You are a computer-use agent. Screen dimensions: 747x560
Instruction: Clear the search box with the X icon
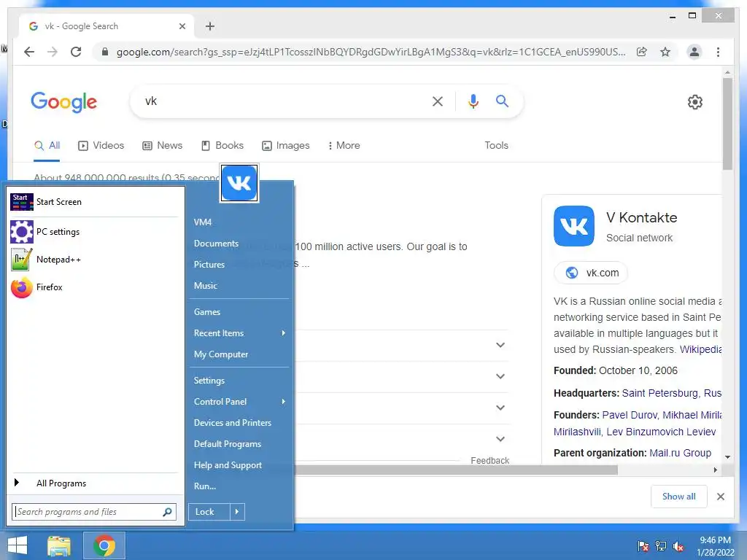[x=438, y=101]
